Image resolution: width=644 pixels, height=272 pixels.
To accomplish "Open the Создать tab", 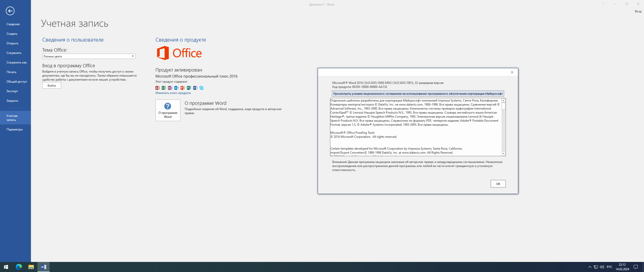I will [x=12, y=34].
